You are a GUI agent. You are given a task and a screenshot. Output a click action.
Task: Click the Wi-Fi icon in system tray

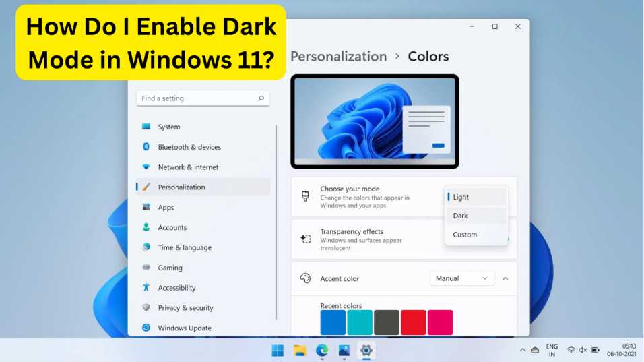tap(571, 350)
